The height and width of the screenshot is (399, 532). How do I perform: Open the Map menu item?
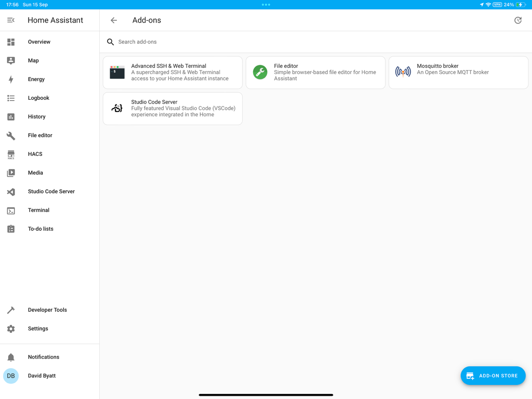[x=50, y=61]
